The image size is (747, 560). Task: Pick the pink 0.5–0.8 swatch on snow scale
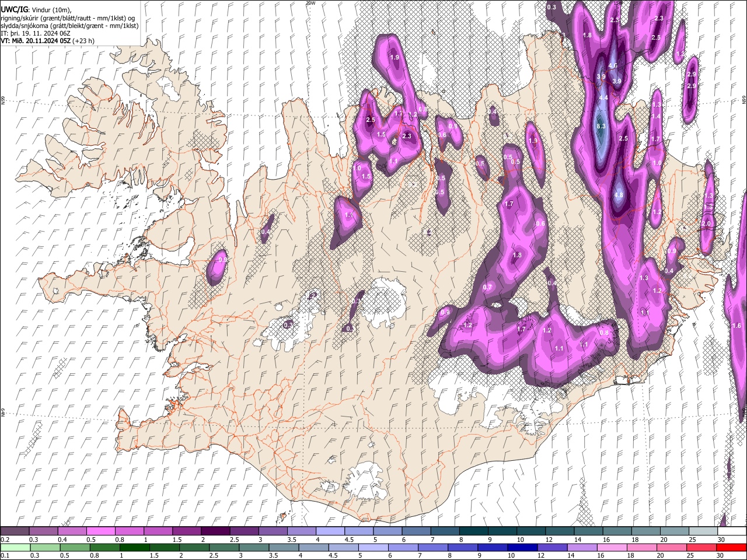(x=101, y=531)
